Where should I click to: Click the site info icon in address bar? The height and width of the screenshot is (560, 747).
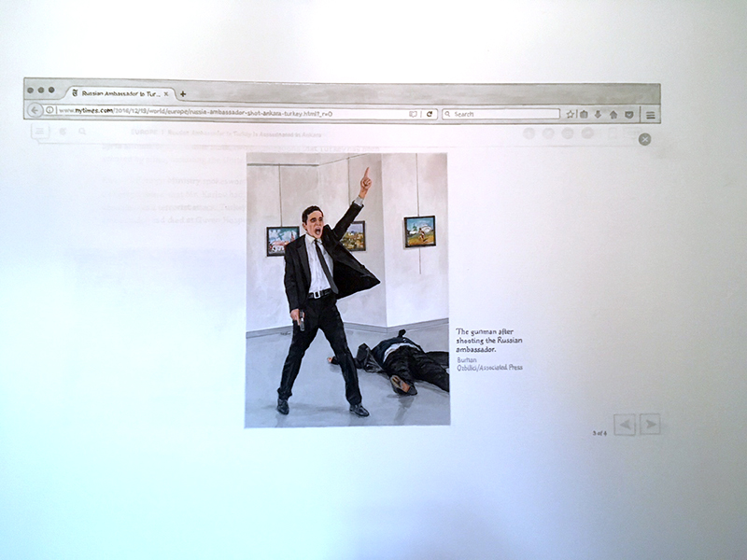coord(50,110)
